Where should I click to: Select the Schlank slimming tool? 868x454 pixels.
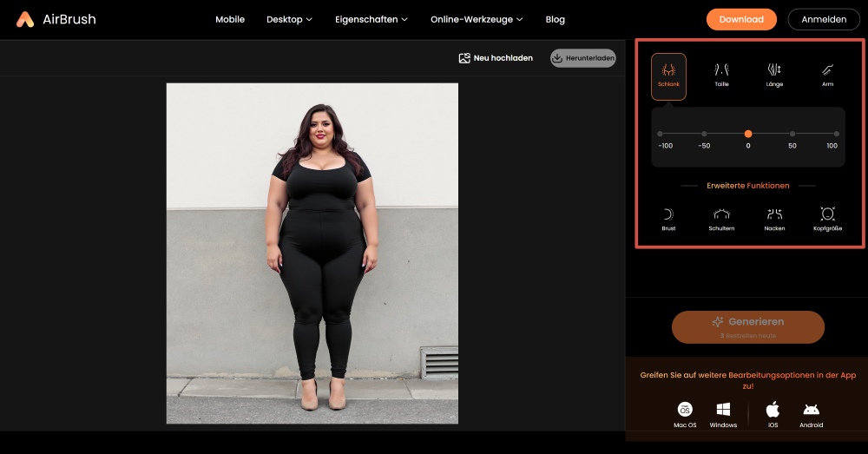[x=668, y=76]
